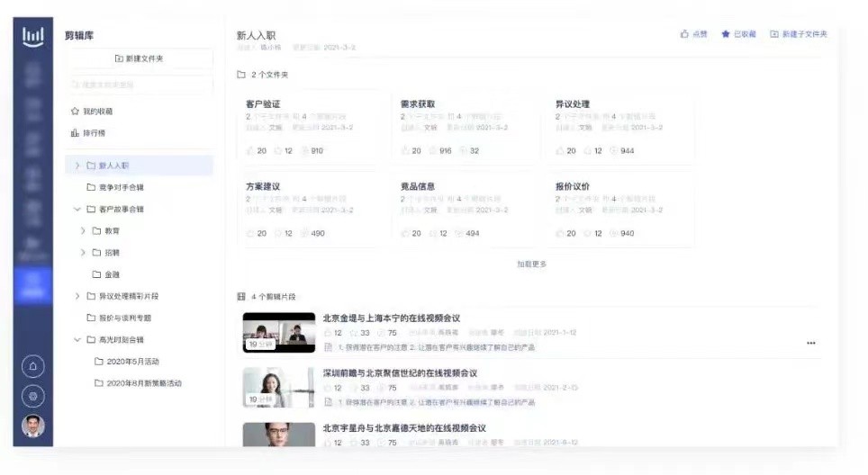Click like icon on 方案建议 card
Image resolution: width=868 pixels, height=475 pixels.
click(250, 233)
